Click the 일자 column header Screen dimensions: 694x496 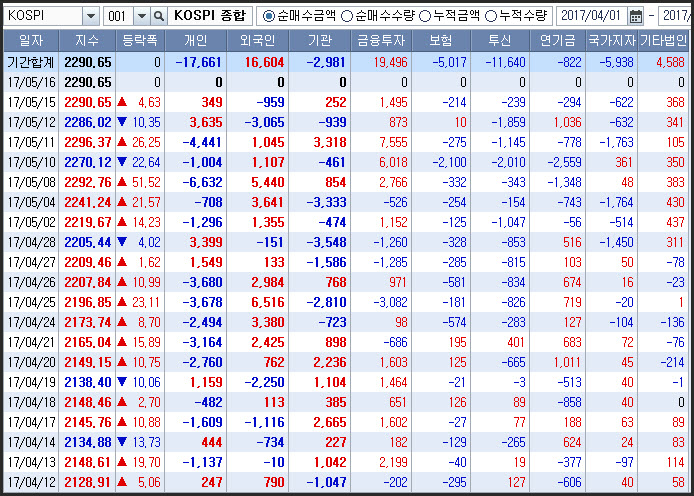point(31,41)
